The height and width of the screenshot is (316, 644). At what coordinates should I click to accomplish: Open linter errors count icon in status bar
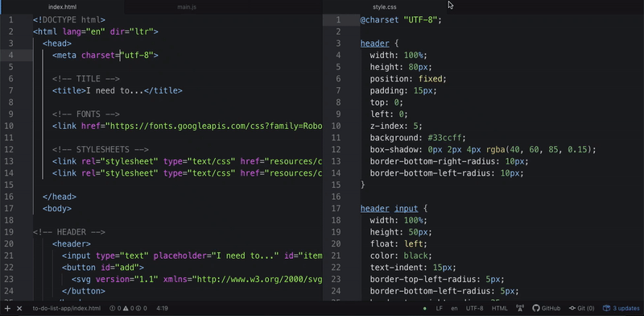coord(115,308)
